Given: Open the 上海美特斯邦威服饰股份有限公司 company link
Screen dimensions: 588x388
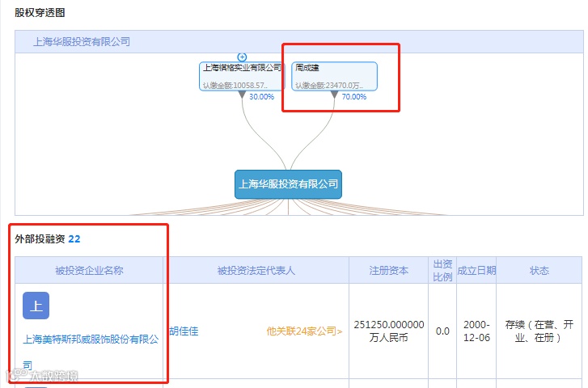Looking at the screenshot, I should click(x=91, y=352).
